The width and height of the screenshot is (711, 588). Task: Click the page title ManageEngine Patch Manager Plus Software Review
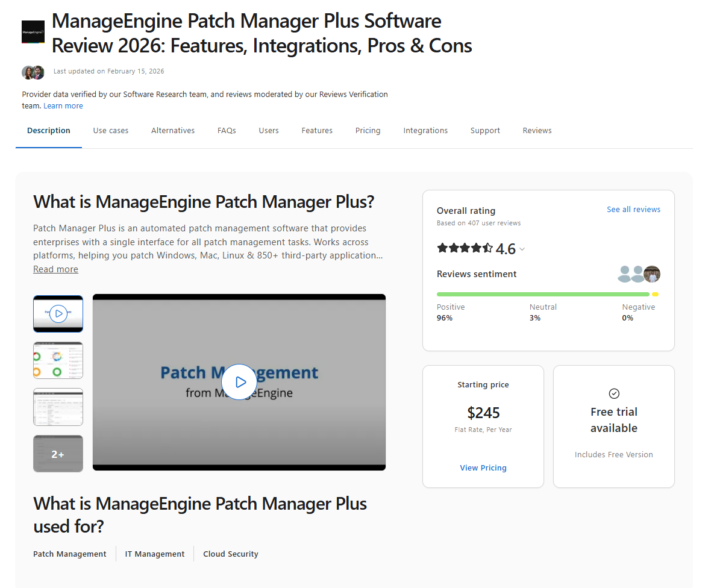tap(262, 33)
